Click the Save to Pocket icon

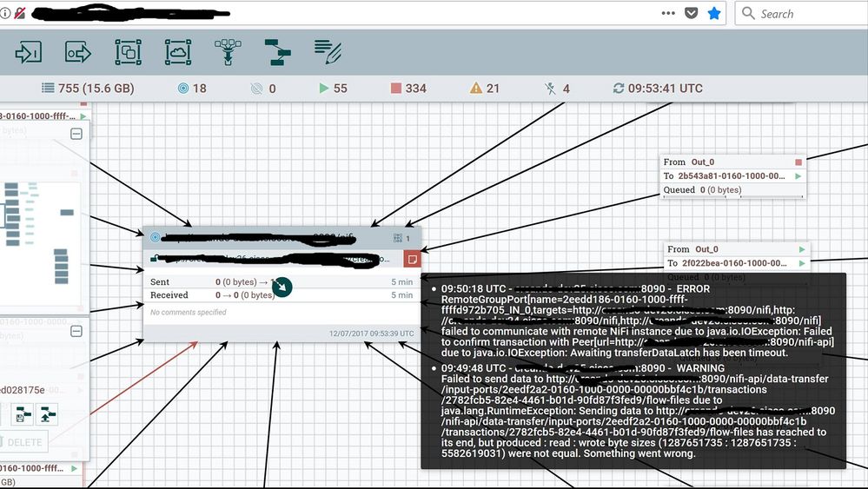point(692,13)
